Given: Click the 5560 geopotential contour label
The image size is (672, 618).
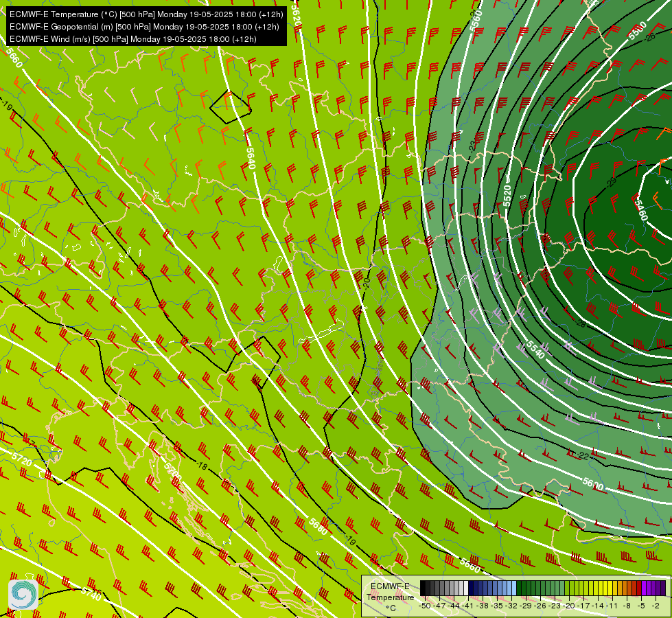Looking at the screenshot, I should tap(476, 21).
